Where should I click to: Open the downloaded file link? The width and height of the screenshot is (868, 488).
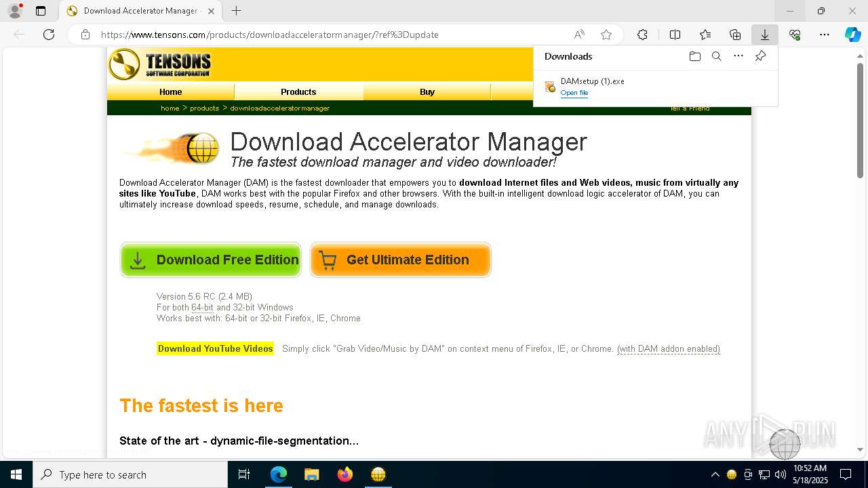pyautogui.click(x=574, y=93)
